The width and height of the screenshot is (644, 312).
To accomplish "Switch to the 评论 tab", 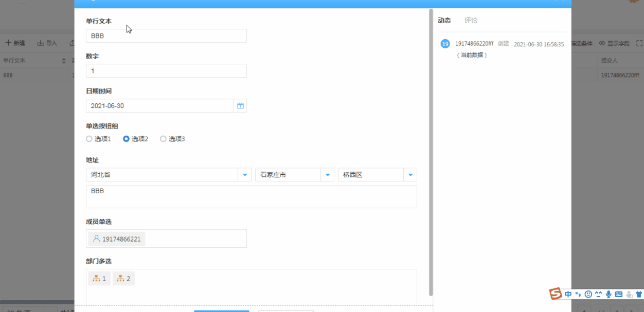I will tap(471, 21).
